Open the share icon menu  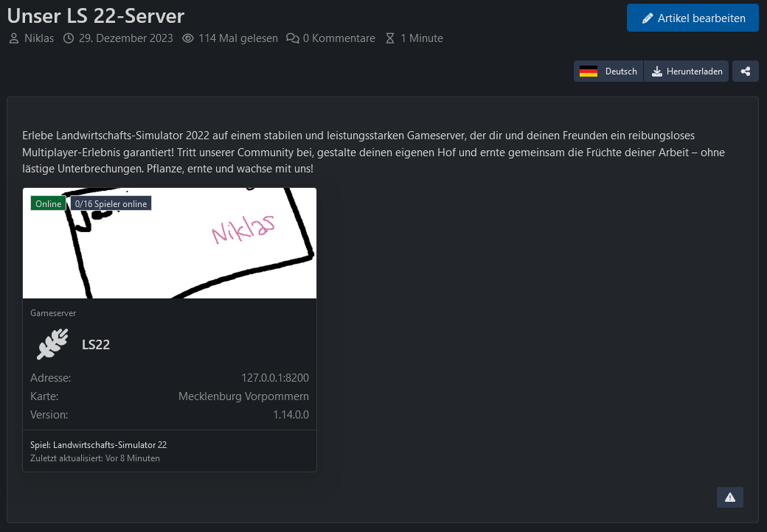pos(746,71)
